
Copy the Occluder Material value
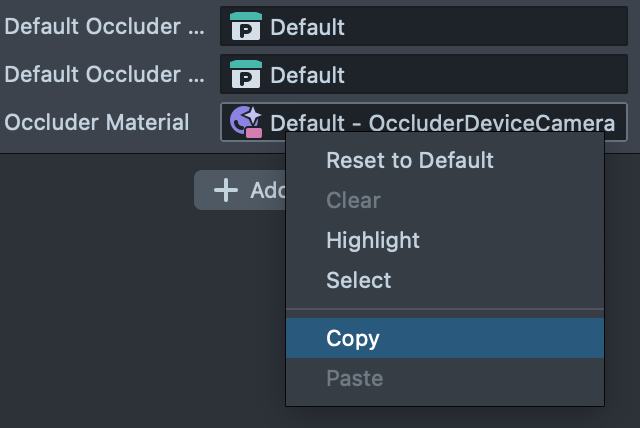click(x=353, y=338)
